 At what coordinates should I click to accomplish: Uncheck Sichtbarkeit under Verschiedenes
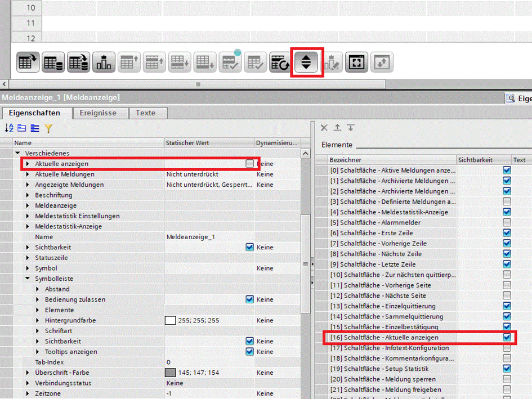click(x=250, y=247)
